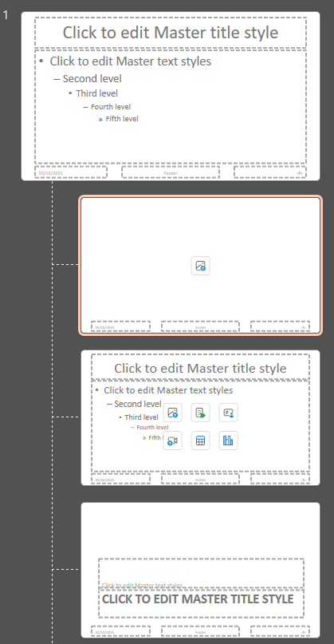The height and width of the screenshot is (644, 334).
Task: Click the Footer placeholder in the selected picture layout
Action: coord(200,326)
